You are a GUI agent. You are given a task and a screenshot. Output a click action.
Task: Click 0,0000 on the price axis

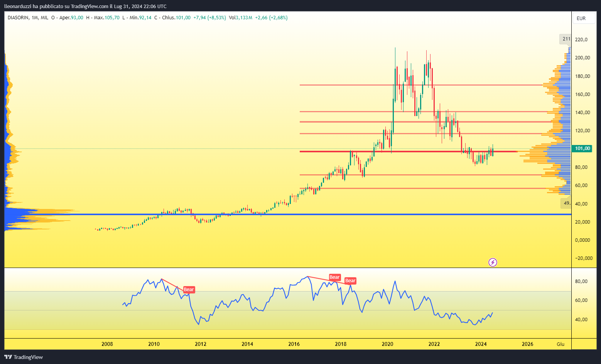582,240
